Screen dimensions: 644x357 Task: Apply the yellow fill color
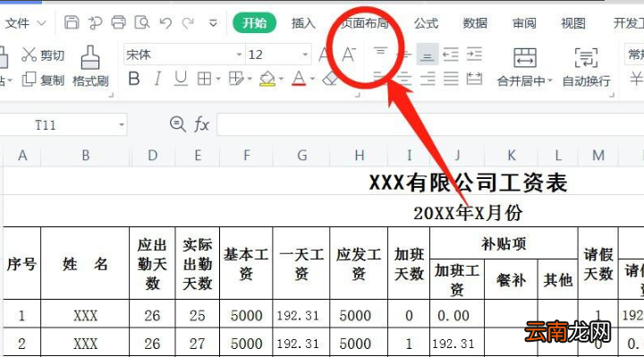click(x=267, y=79)
